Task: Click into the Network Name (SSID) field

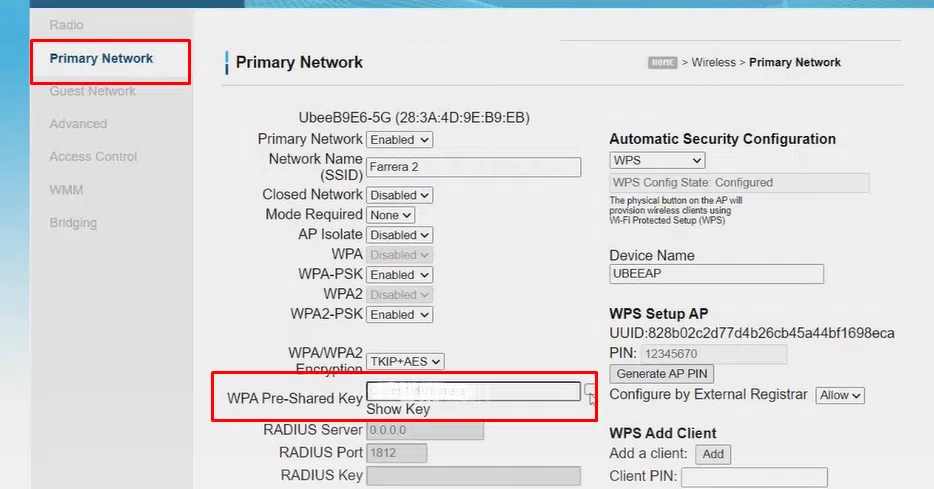Action: (473, 167)
